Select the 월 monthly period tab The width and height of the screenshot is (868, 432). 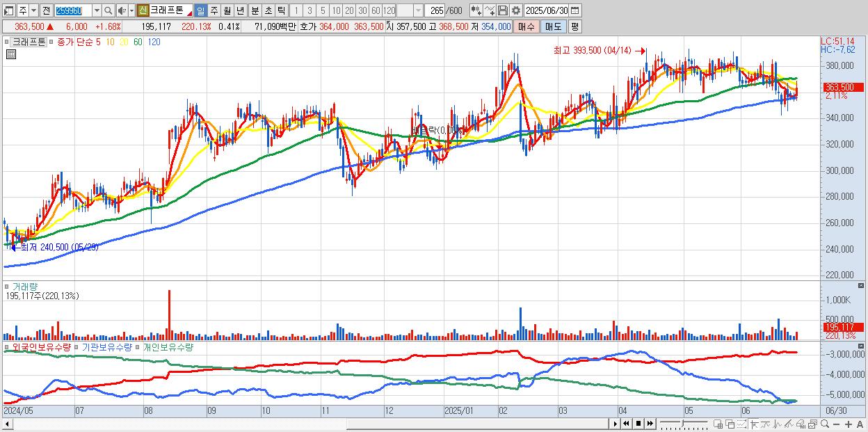coord(227,10)
